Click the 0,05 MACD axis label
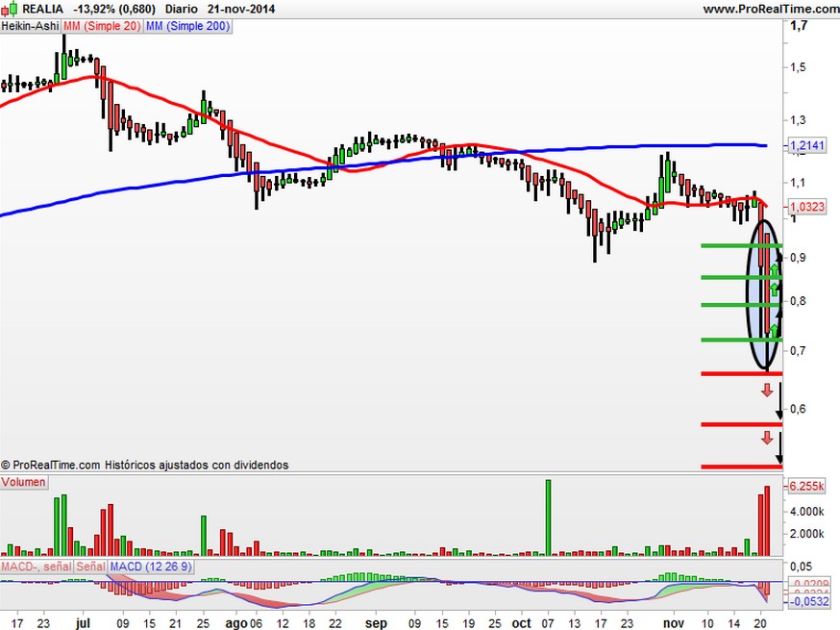This screenshot has width=840, height=630. tap(801, 567)
